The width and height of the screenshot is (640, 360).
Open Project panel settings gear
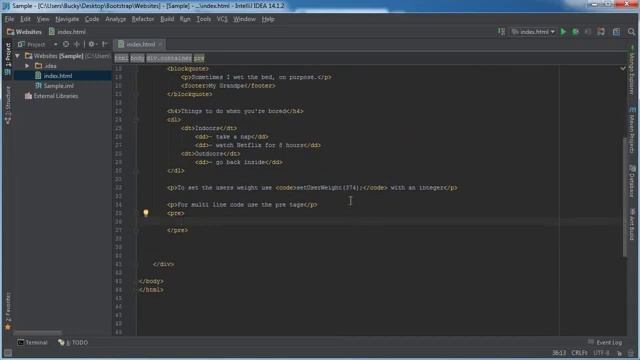point(92,44)
